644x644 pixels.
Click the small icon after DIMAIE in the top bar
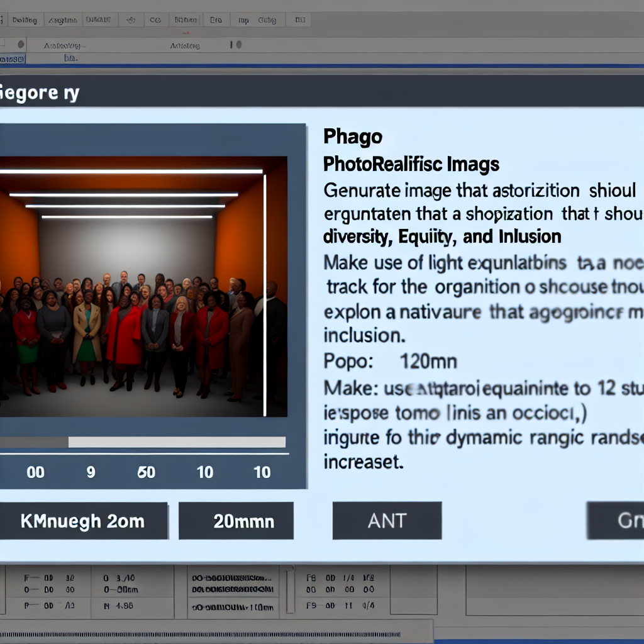pos(131,19)
